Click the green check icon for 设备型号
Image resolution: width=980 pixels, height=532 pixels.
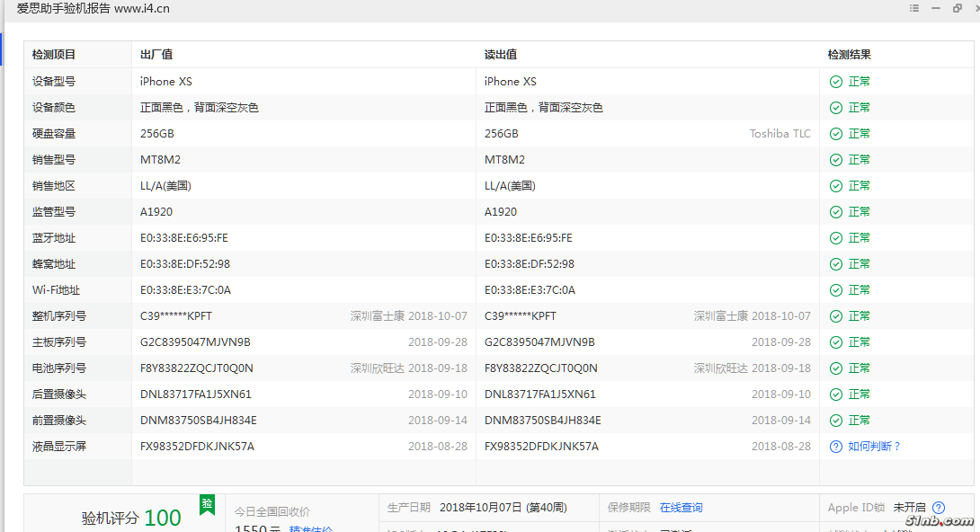[836, 82]
